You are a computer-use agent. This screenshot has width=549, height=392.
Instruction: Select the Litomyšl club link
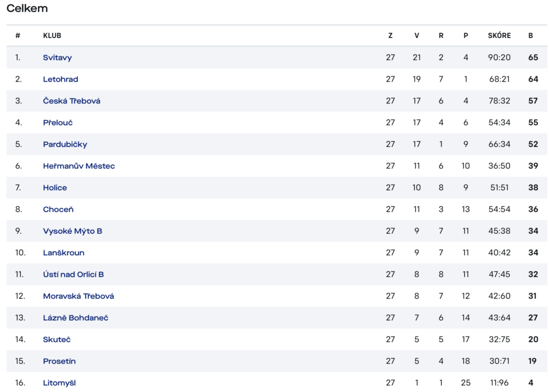click(x=60, y=383)
